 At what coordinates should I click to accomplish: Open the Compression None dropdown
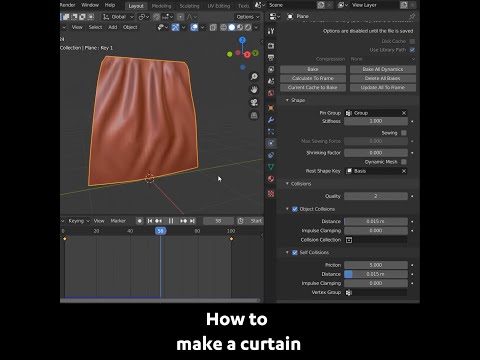coord(383,59)
